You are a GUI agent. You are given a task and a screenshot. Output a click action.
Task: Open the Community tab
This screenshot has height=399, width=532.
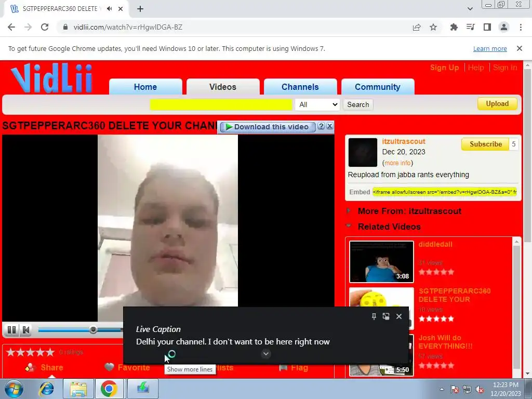(x=377, y=87)
